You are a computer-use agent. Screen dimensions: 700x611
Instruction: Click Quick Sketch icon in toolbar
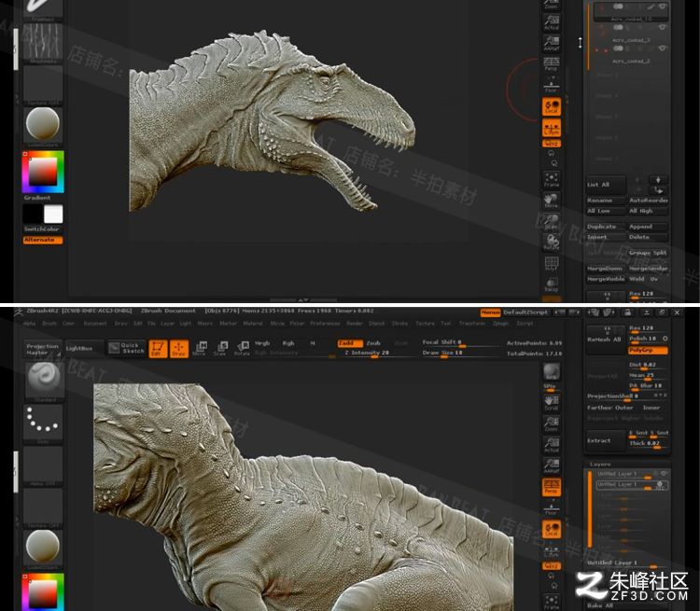127,348
